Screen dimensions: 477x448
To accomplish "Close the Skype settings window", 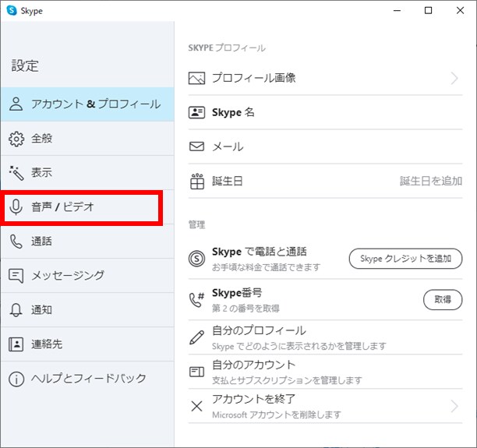I will coord(461,11).
